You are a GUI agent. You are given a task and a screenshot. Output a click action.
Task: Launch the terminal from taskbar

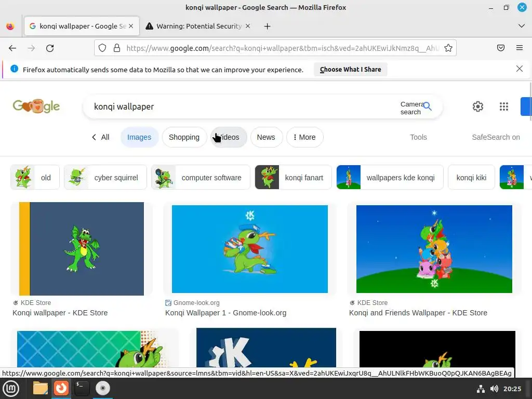(x=82, y=389)
